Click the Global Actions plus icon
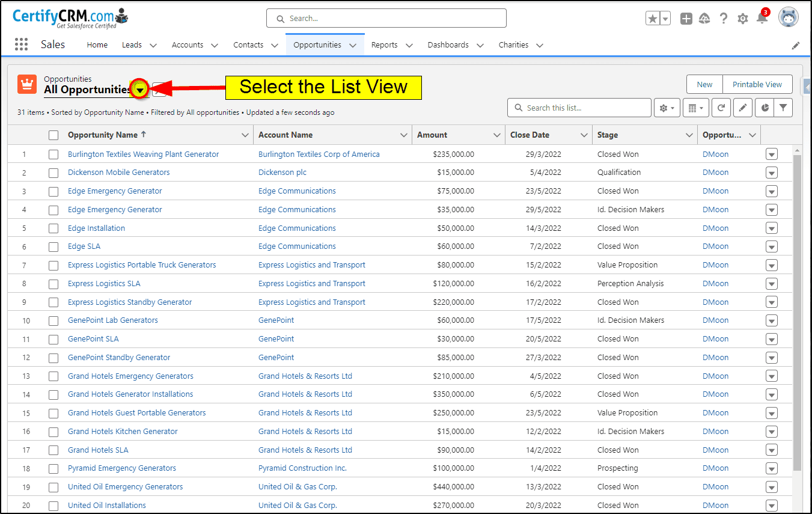 686,19
